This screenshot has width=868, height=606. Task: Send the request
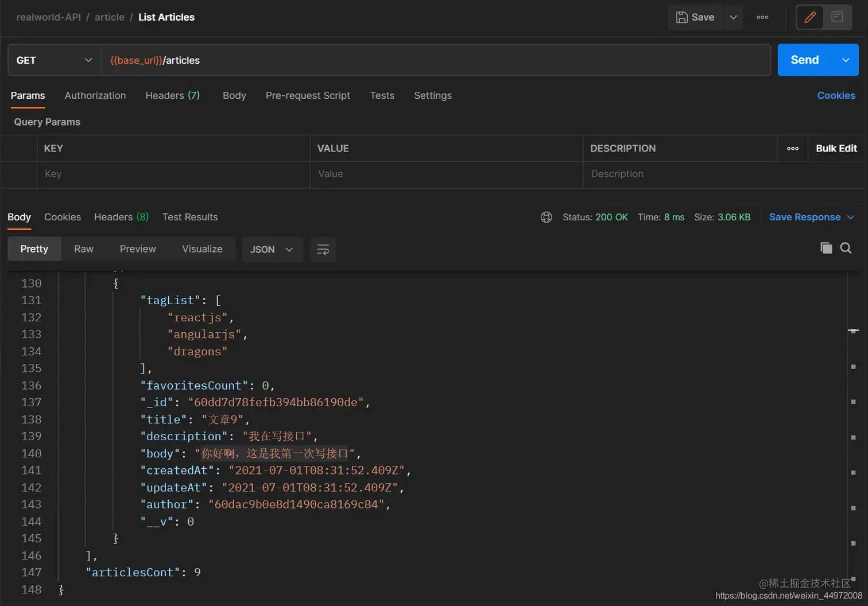pos(805,60)
